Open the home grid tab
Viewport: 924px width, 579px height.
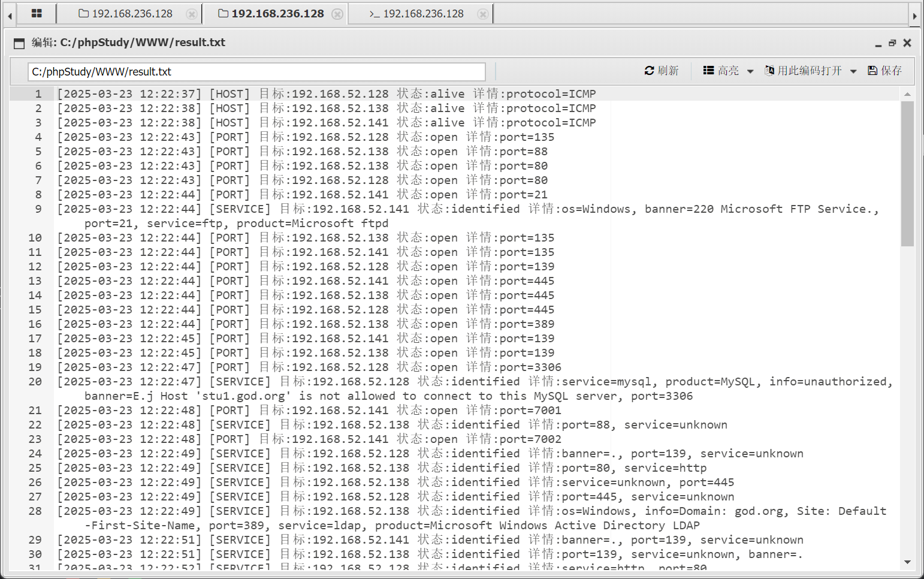point(37,13)
